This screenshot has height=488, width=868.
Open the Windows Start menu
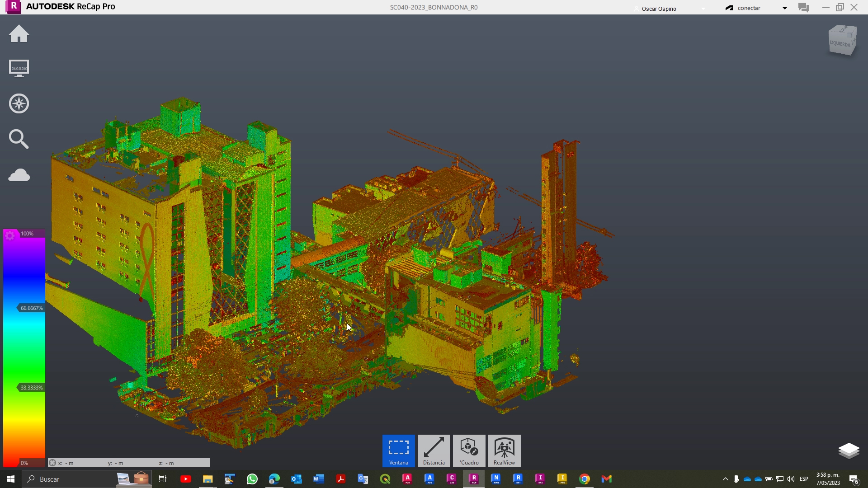pos(11,479)
